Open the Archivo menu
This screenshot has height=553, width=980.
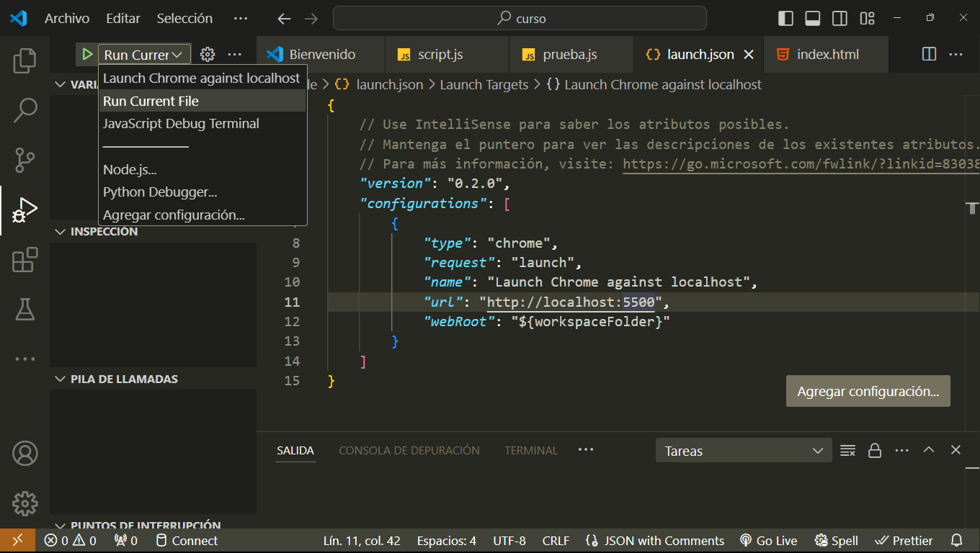click(67, 19)
